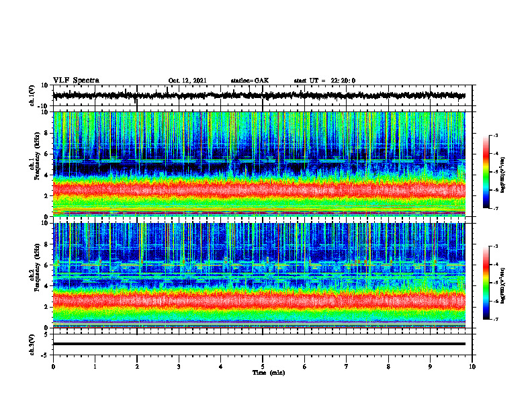Click the ch.1 colorbar '-3' tick label
532x411 pixels.
(496, 136)
